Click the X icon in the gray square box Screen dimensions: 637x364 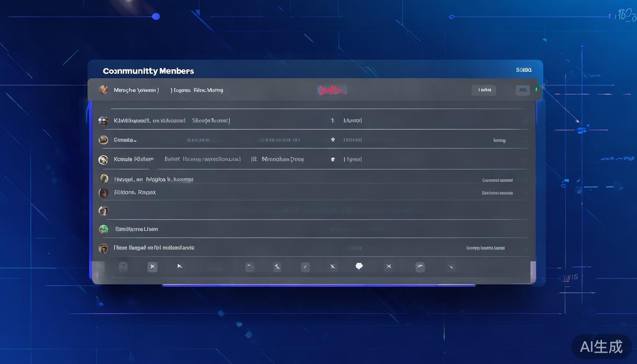[x=152, y=267]
